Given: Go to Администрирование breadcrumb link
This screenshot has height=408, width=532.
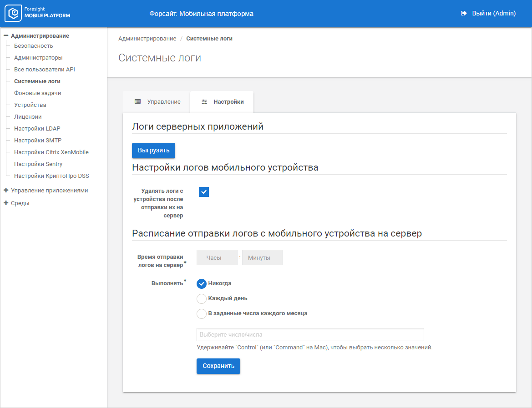Looking at the screenshot, I should pos(147,39).
